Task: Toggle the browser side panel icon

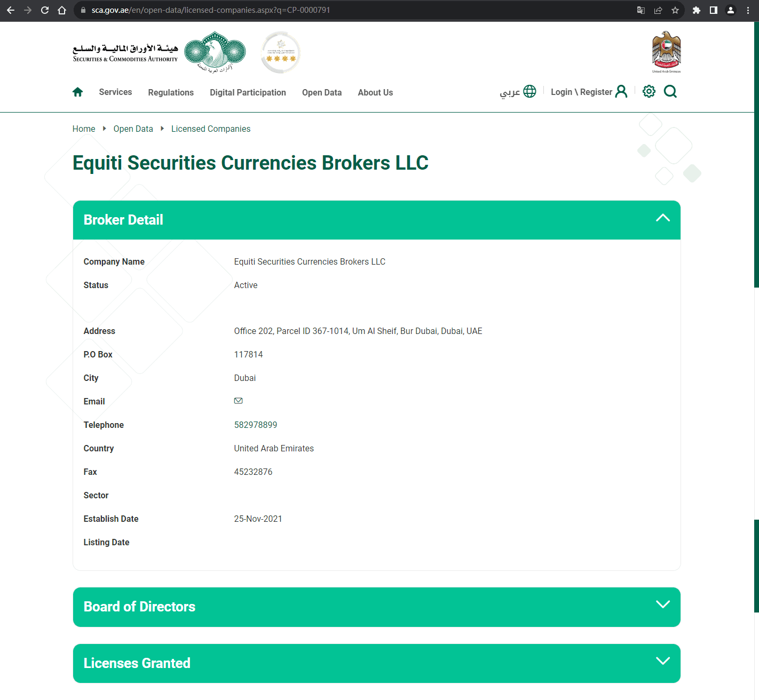Action: pyautogui.click(x=714, y=10)
